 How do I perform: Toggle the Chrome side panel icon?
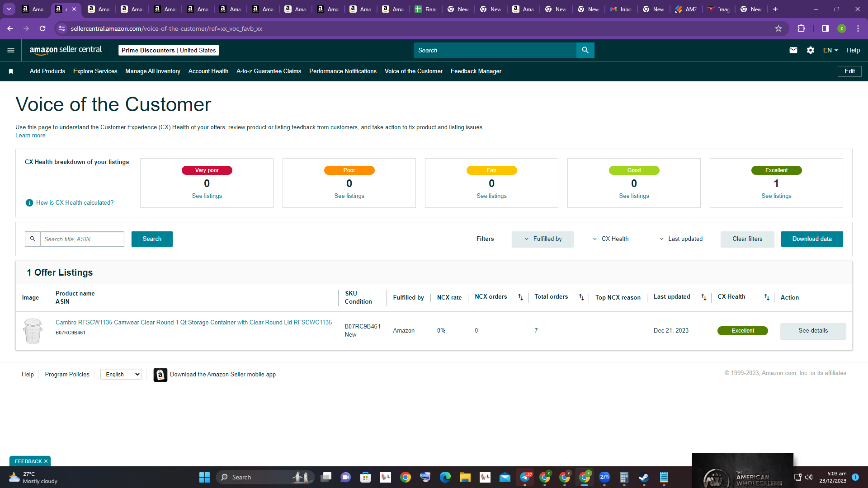coord(825,28)
